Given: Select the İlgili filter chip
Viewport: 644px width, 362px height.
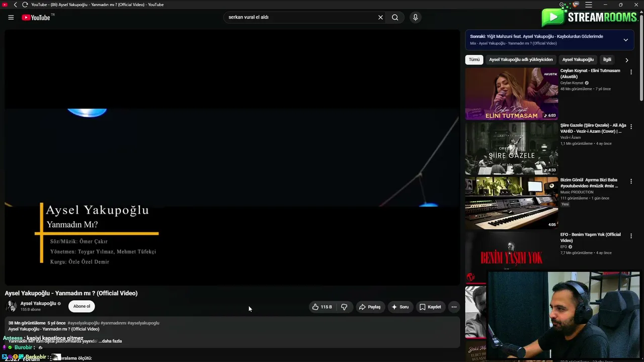Looking at the screenshot, I should pyautogui.click(x=607, y=60).
